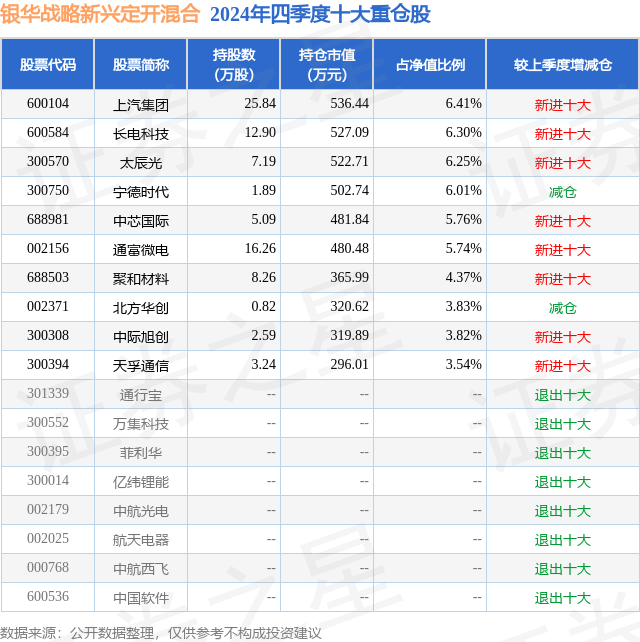The image size is (640, 642).
Task: Click 减仓 in the 宁德时代 row
Action: [563, 192]
